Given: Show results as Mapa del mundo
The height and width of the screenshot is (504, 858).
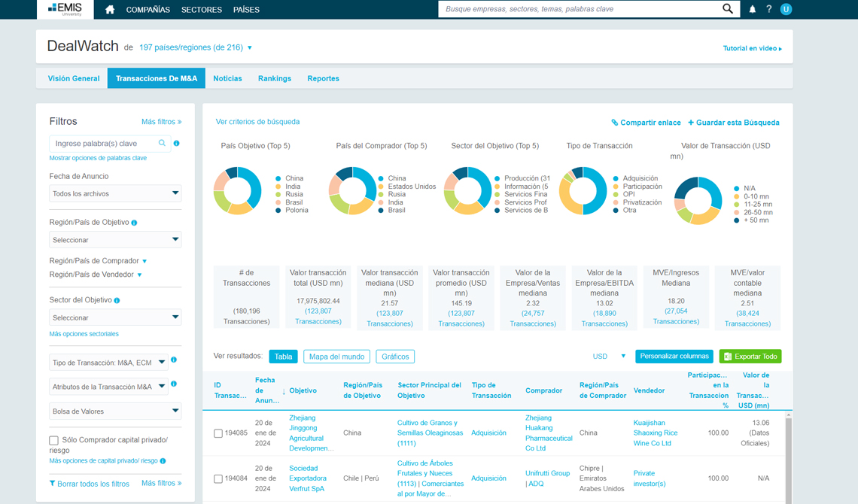Looking at the screenshot, I should (x=336, y=357).
